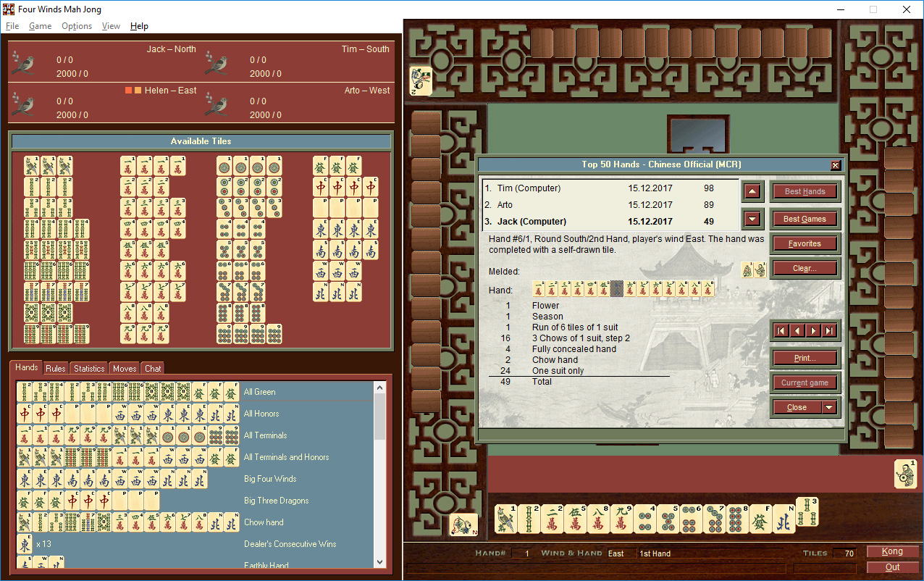Select the Big Four Winds hand row
This screenshot has height=581, width=924.
[x=195, y=479]
